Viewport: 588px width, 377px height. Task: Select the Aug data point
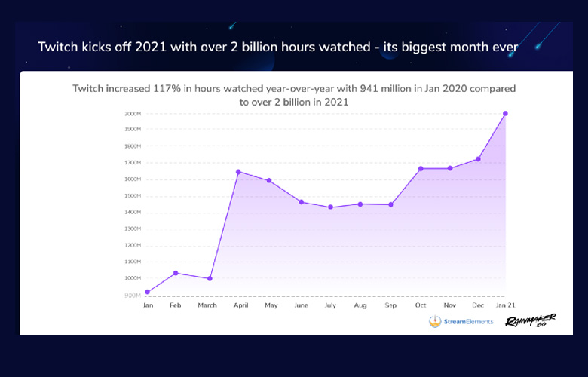360,204
